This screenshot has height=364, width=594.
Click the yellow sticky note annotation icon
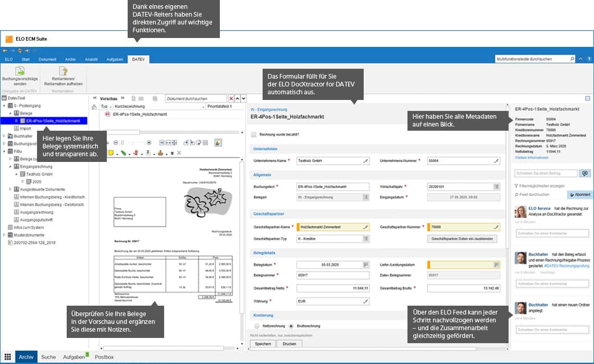[110, 153]
